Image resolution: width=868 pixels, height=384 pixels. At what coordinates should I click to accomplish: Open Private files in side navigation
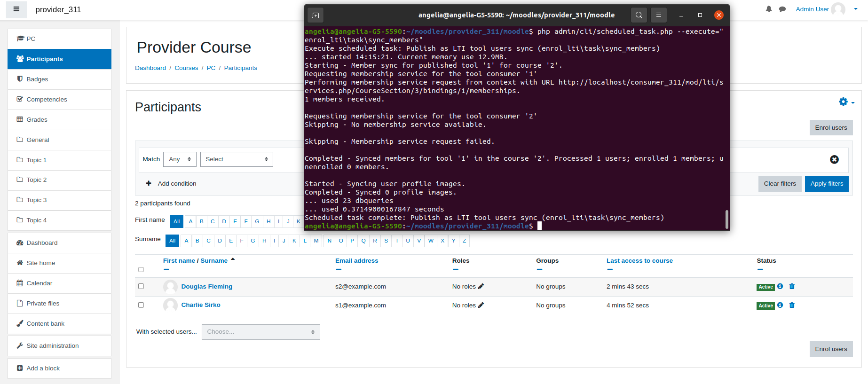click(x=59, y=303)
